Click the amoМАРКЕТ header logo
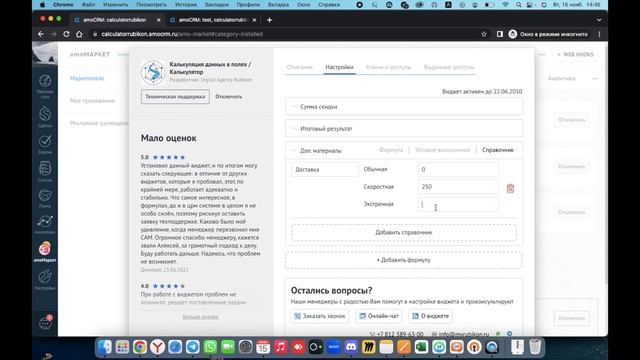Viewport: 640px width, 360px height. pos(90,54)
